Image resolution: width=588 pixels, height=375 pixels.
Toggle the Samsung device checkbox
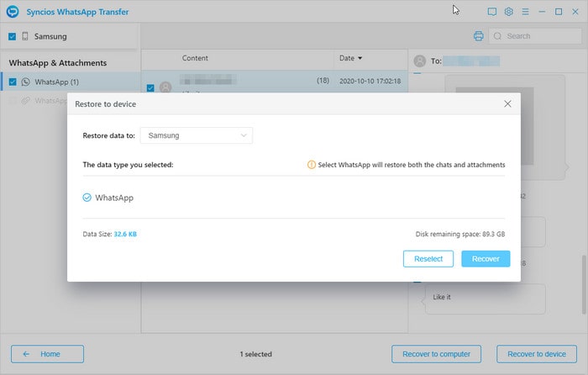[12, 36]
